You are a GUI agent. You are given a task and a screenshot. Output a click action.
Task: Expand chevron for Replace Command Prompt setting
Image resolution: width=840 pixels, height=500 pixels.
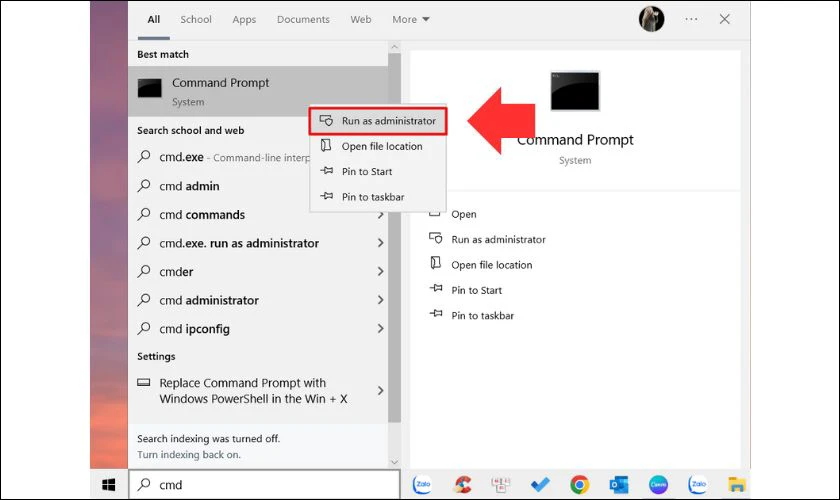click(380, 391)
